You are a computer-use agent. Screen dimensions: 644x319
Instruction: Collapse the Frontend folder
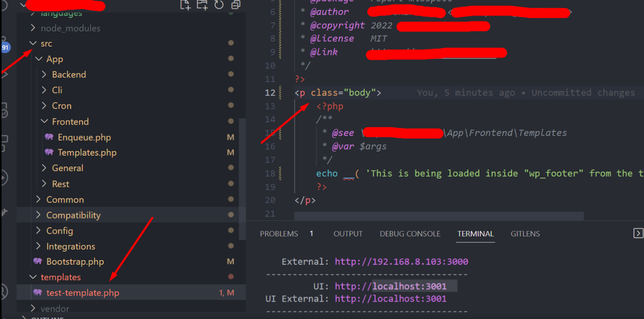(x=44, y=121)
